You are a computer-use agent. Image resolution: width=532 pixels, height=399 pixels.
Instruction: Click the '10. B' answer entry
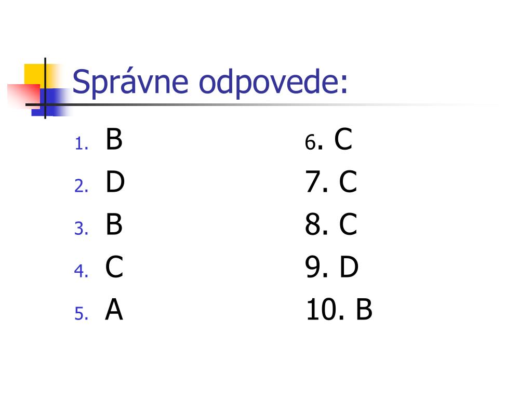coord(339,309)
